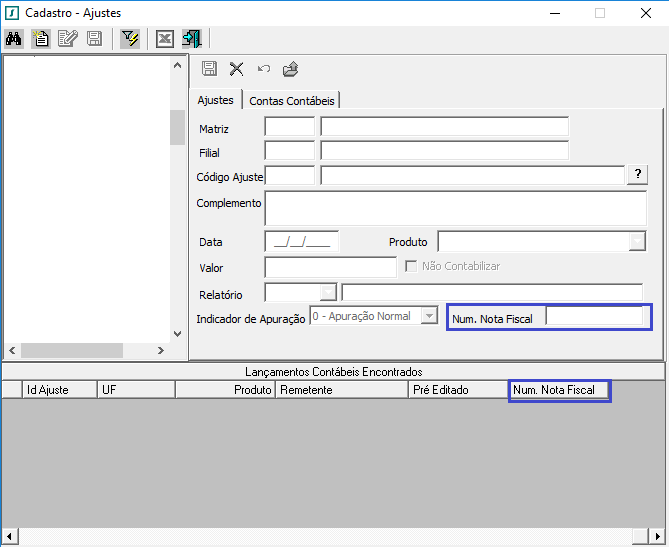Click the open folder icon in form toolbar
669x547 pixels.
click(x=290, y=69)
